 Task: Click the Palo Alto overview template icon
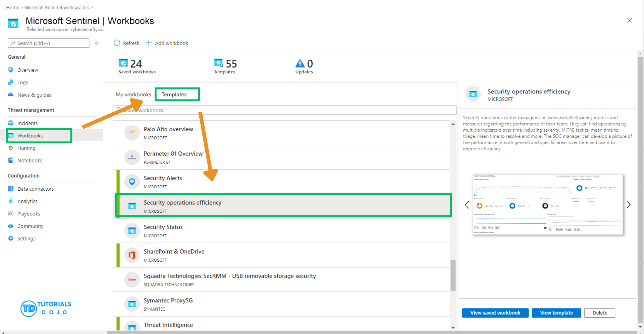(132, 133)
